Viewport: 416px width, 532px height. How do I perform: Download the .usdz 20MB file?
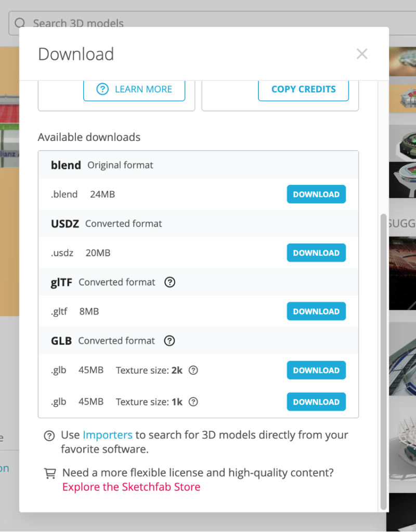316,253
